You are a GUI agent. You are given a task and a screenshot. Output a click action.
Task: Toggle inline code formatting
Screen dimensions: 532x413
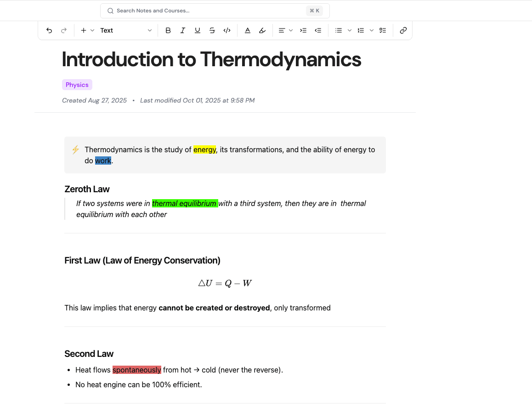[227, 30]
